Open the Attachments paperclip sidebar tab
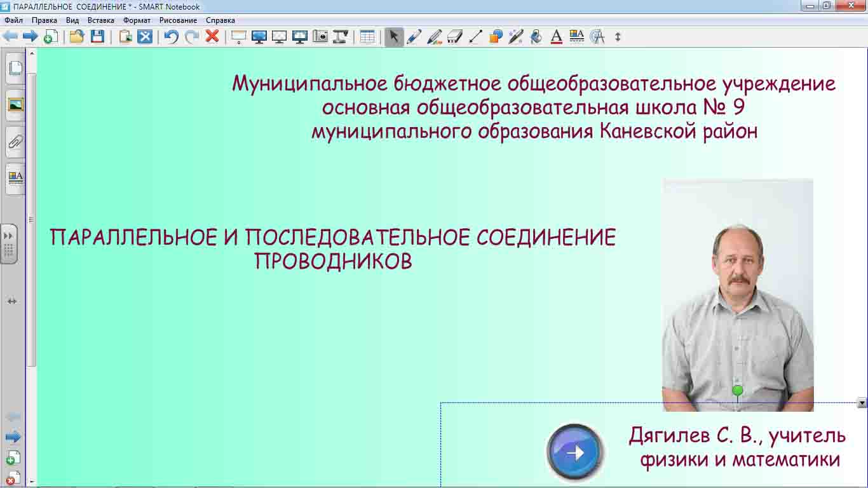Viewport: 868px width, 488px height. (15, 142)
